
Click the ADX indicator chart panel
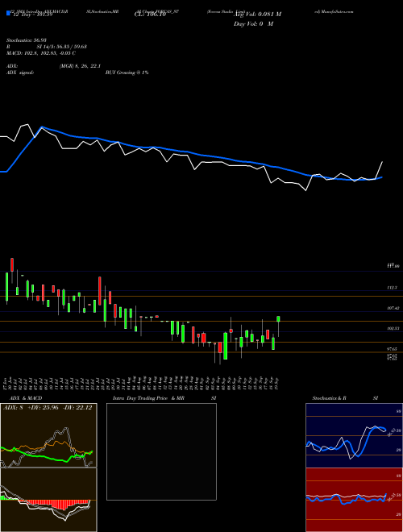pos(48,435)
